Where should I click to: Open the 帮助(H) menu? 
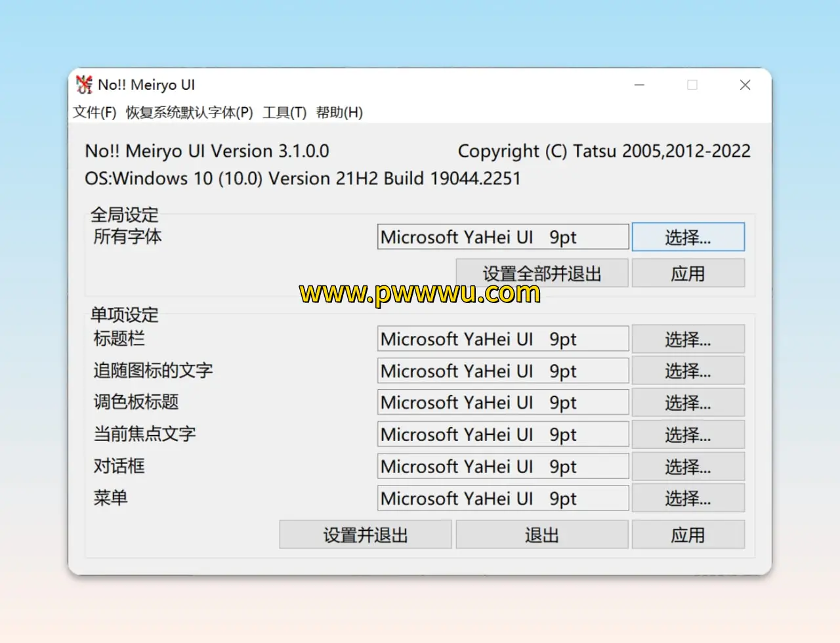tap(339, 112)
